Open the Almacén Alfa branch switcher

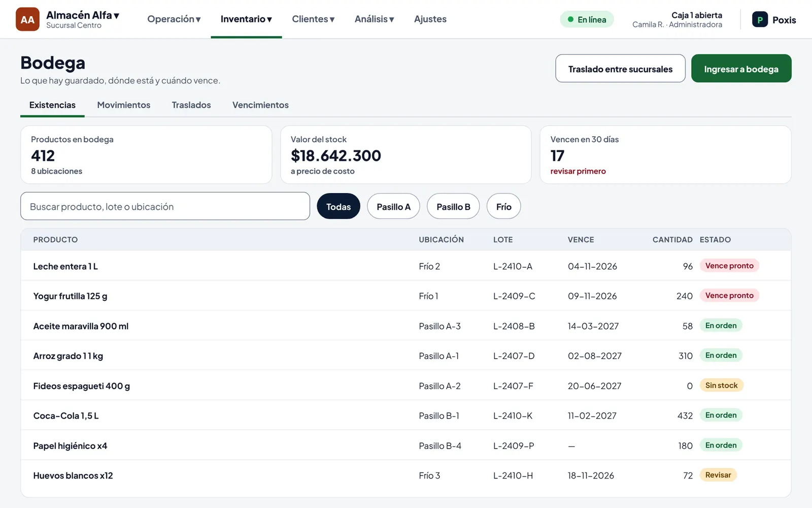point(83,19)
